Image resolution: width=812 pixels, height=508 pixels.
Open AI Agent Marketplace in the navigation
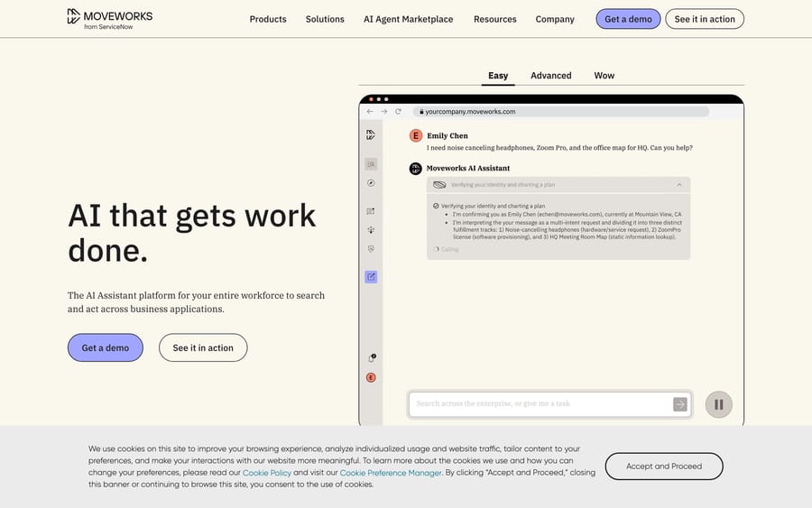click(408, 19)
